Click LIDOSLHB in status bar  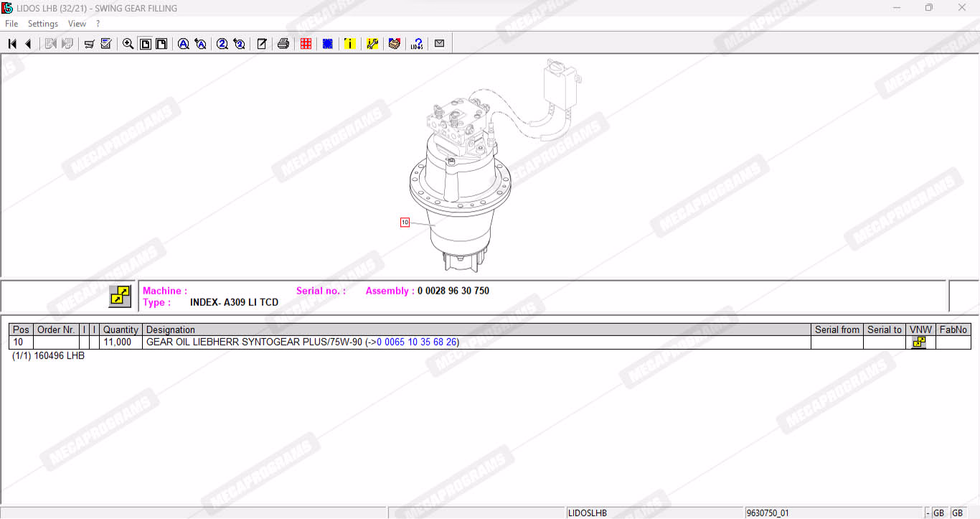pyautogui.click(x=588, y=513)
